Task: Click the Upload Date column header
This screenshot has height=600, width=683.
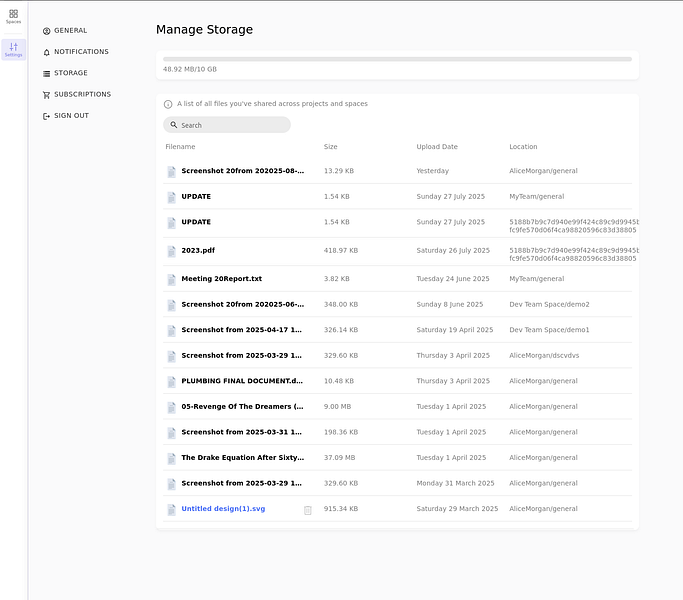Action: 437,147
